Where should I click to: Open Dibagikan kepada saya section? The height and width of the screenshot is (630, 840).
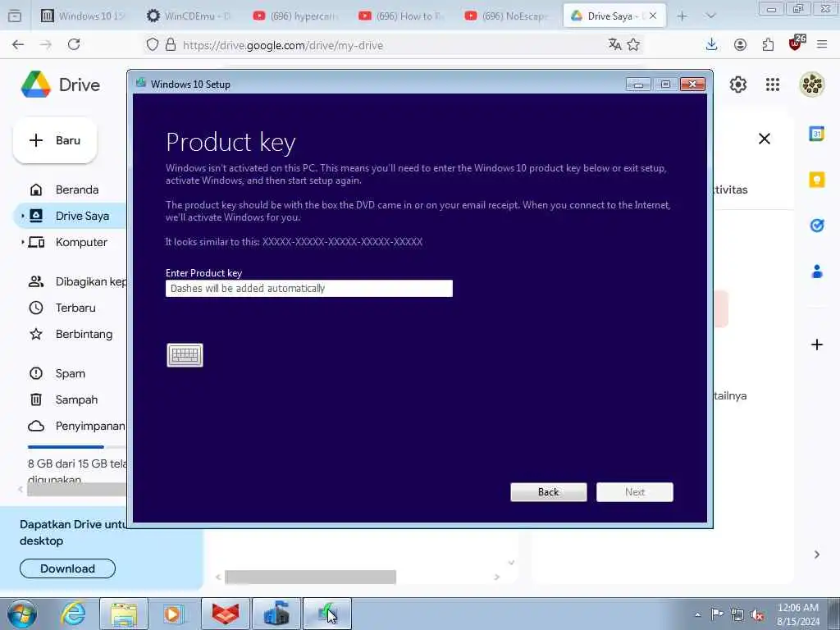pyautogui.click(x=78, y=281)
